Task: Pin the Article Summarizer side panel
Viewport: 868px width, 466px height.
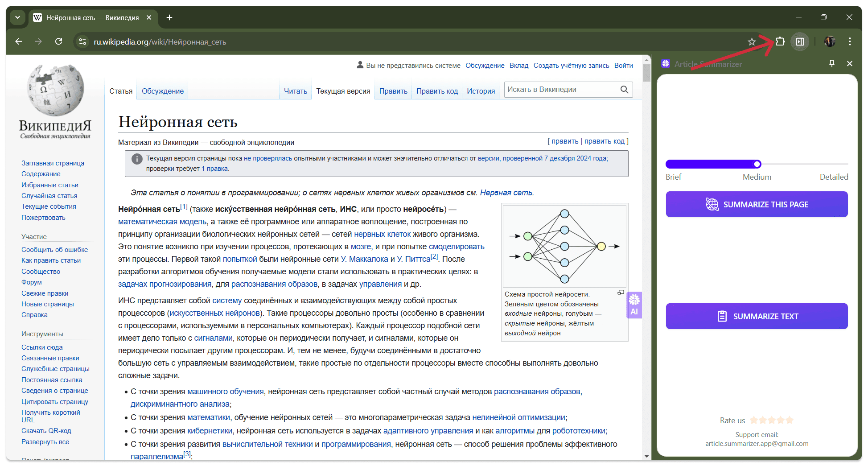Action: [x=831, y=64]
